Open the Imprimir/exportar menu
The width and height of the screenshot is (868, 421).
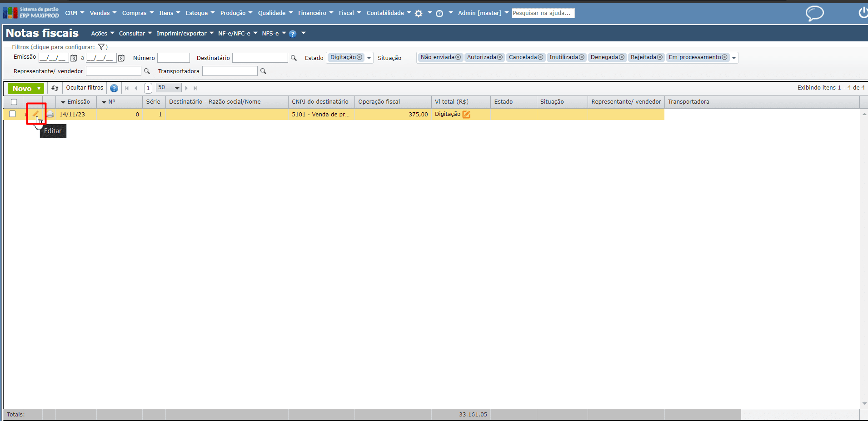tap(185, 34)
